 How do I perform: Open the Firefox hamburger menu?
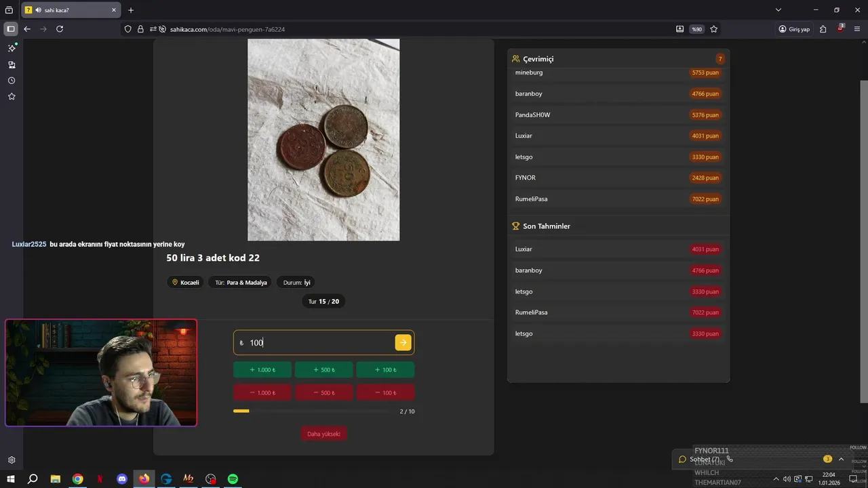click(x=857, y=29)
